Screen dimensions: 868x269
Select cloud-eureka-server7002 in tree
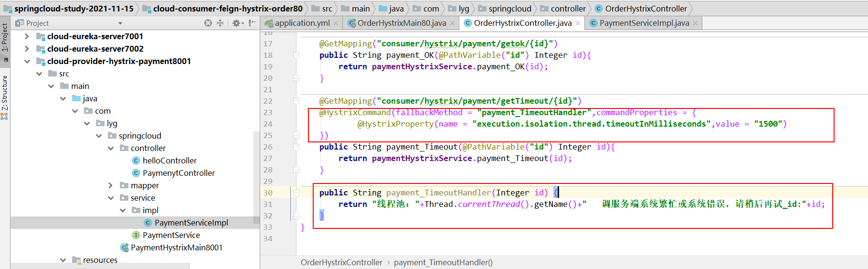95,49
